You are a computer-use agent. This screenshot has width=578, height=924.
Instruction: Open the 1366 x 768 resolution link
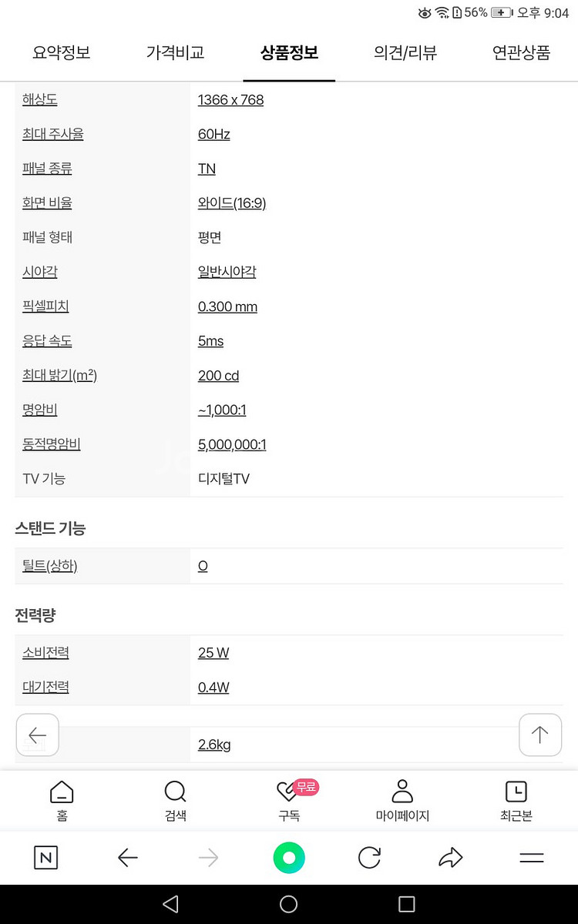(230, 100)
